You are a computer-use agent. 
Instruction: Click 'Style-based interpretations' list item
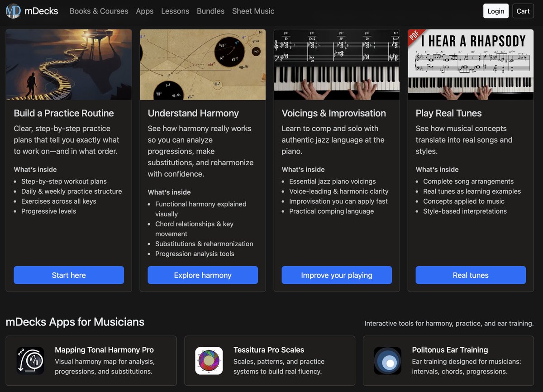(x=465, y=211)
